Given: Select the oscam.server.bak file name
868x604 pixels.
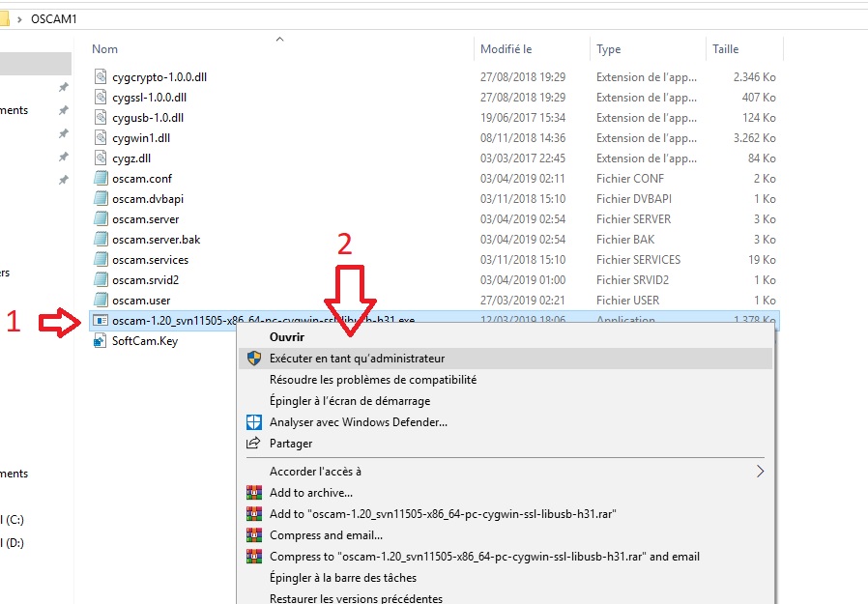Looking at the screenshot, I should 157,239.
